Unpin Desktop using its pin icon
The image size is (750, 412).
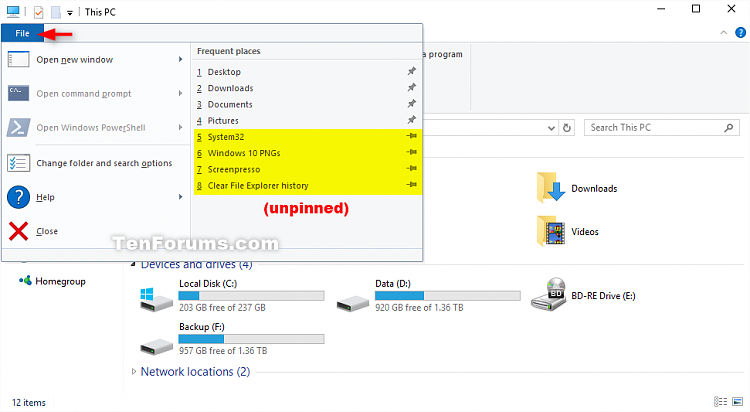[411, 71]
